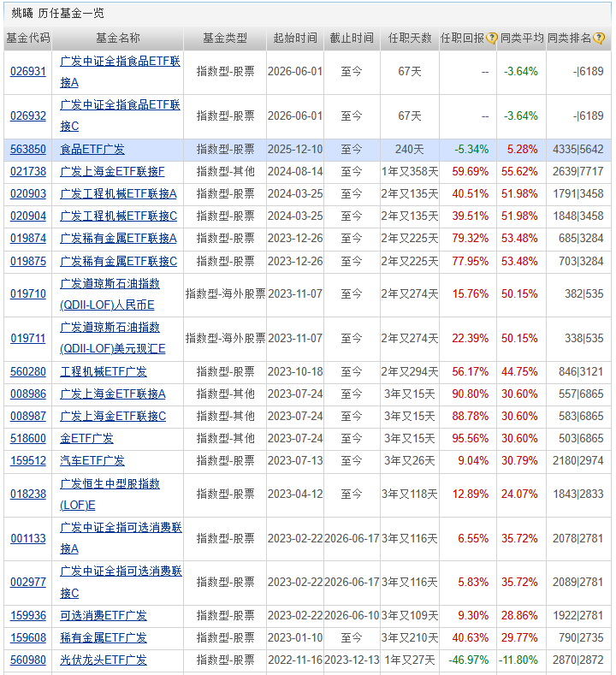
Task: Open fund code link 002977
Action: [x=28, y=583]
